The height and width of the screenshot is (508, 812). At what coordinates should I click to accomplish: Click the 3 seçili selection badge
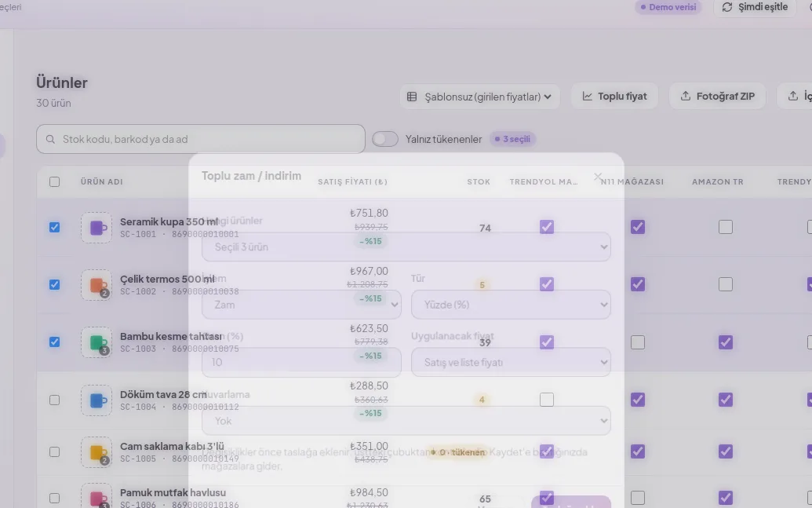(512, 139)
